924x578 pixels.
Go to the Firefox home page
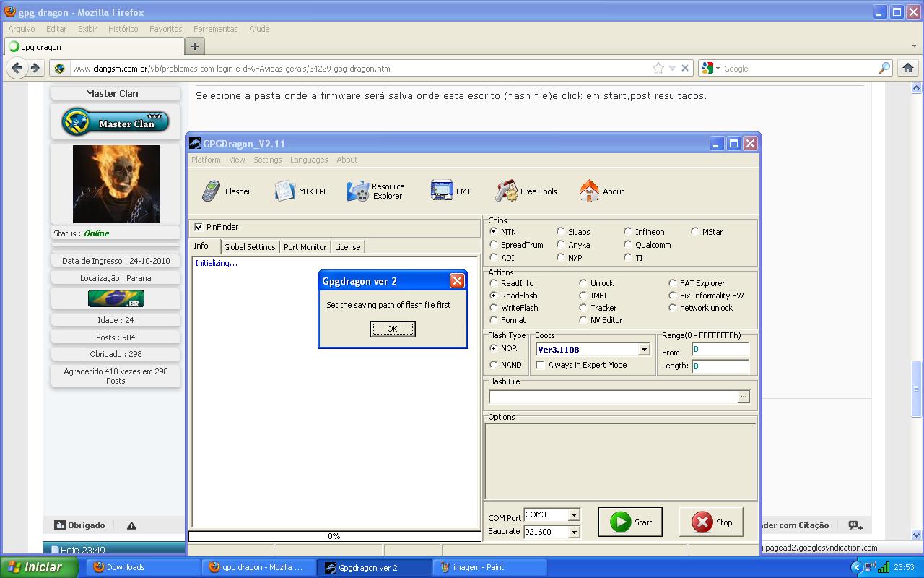point(908,68)
